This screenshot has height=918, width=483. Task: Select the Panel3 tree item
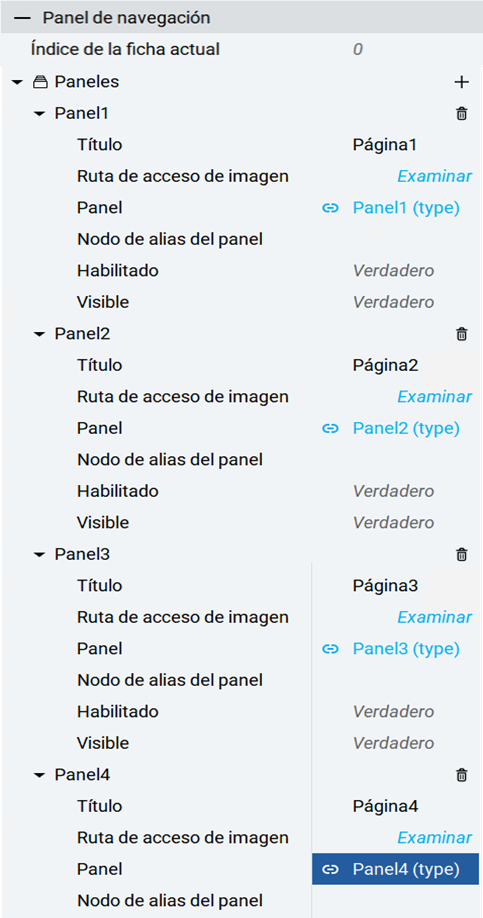(x=83, y=554)
